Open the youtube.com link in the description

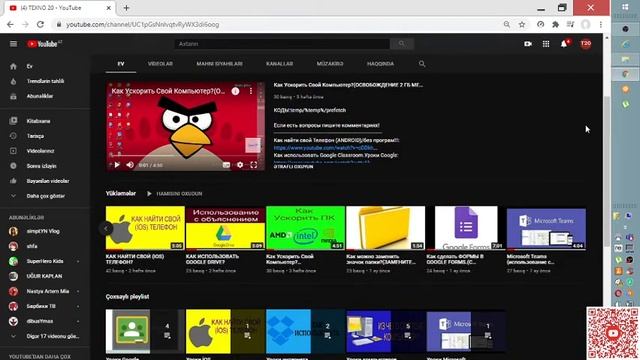click(325, 148)
